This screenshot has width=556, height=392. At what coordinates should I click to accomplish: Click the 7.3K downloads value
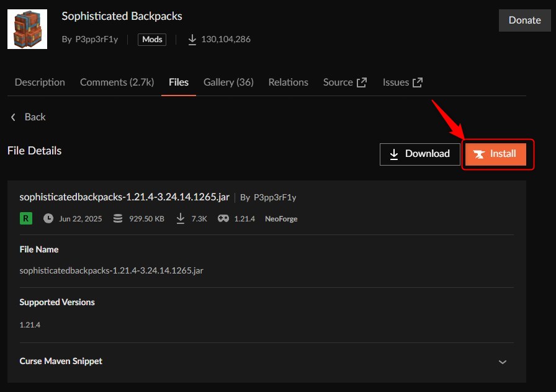(199, 219)
